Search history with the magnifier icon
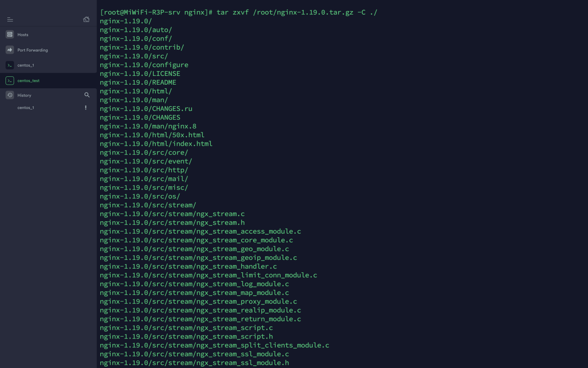The image size is (588, 368). coord(87,95)
